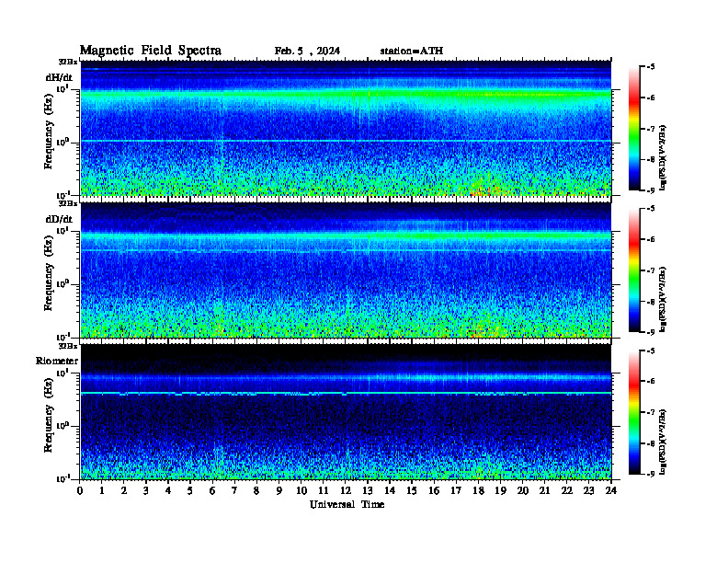Click the "Magnetic Field Spectra" plot title

[151, 51]
